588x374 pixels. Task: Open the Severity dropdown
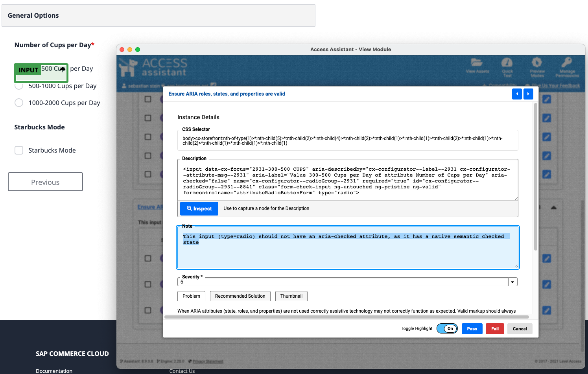point(512,282)
